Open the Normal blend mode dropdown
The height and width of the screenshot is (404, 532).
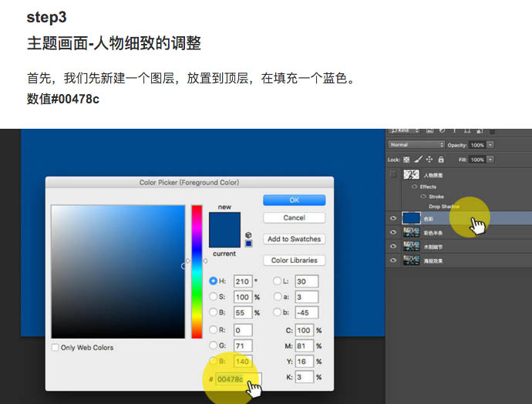[x=416, y=145]
